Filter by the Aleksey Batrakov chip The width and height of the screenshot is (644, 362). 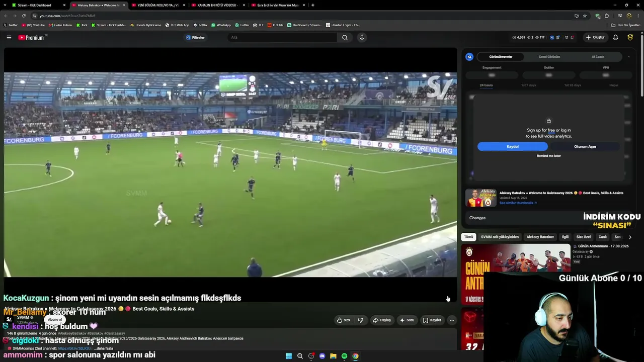(540, 237)
